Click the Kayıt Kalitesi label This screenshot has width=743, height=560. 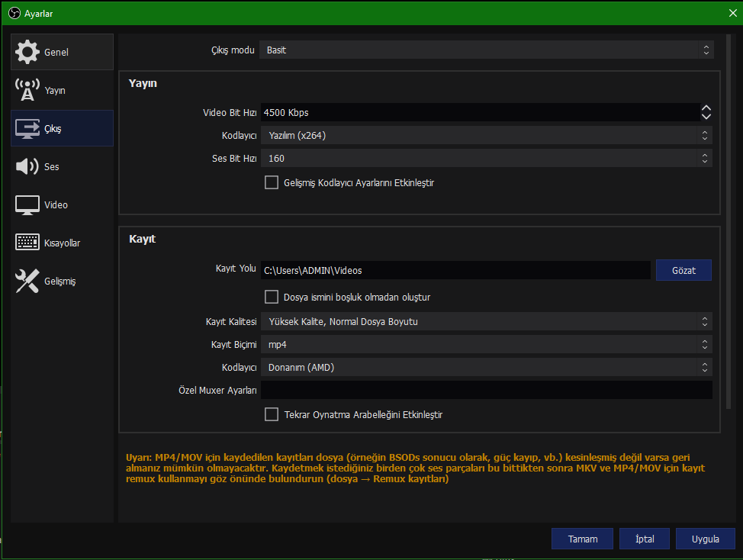(x=231, y=322)
